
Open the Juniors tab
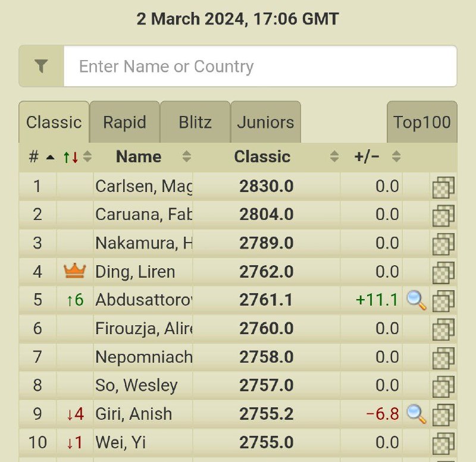pos(265,122)
